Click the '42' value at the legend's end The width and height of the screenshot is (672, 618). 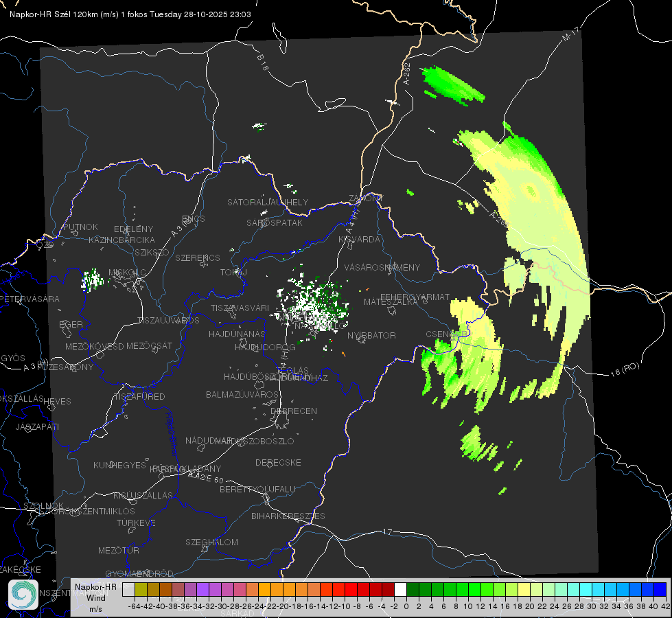click(x=665, y=606)
